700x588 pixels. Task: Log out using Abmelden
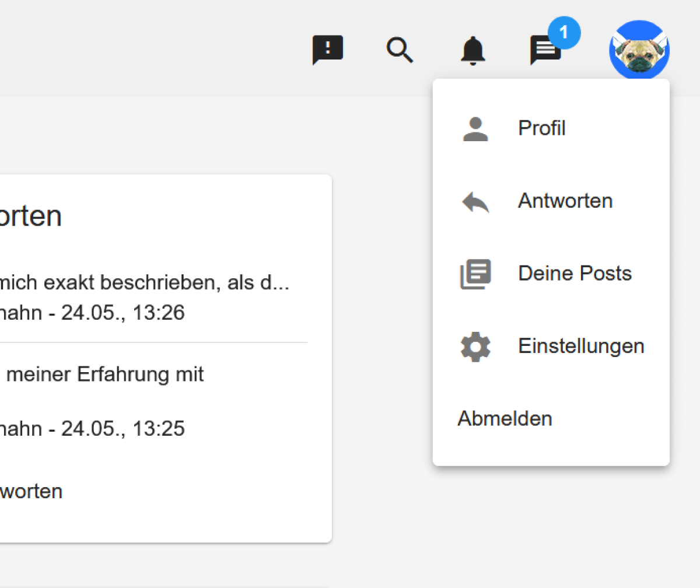click(505, 419)
